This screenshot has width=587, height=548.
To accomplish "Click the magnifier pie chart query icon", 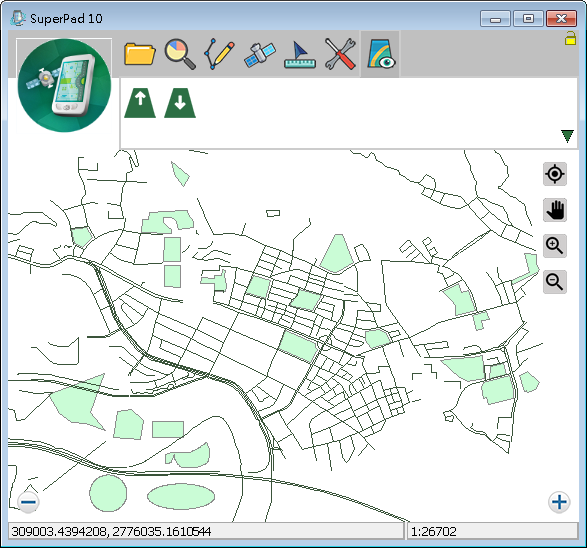I will click(x=180, y=54).
